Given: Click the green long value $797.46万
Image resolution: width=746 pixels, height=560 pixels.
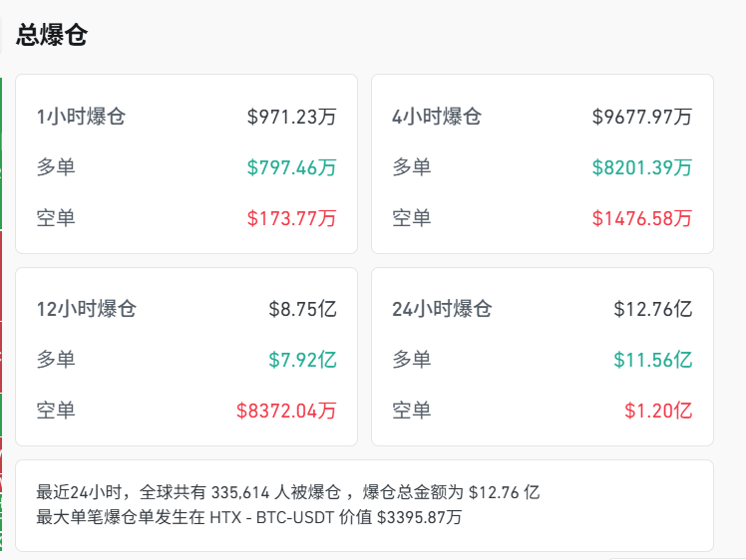Looking at the screenshot, I should point(292,167).
